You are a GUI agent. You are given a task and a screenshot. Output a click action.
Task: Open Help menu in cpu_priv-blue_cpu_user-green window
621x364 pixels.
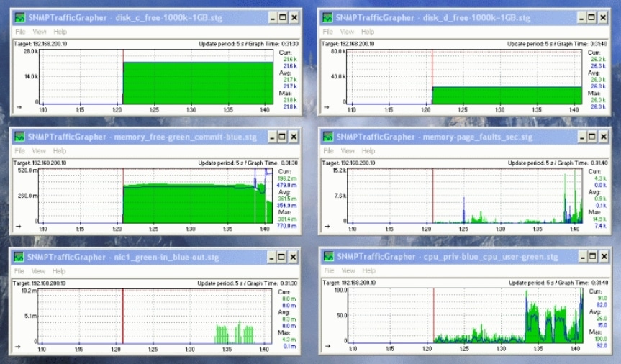(x=368, y=271)
